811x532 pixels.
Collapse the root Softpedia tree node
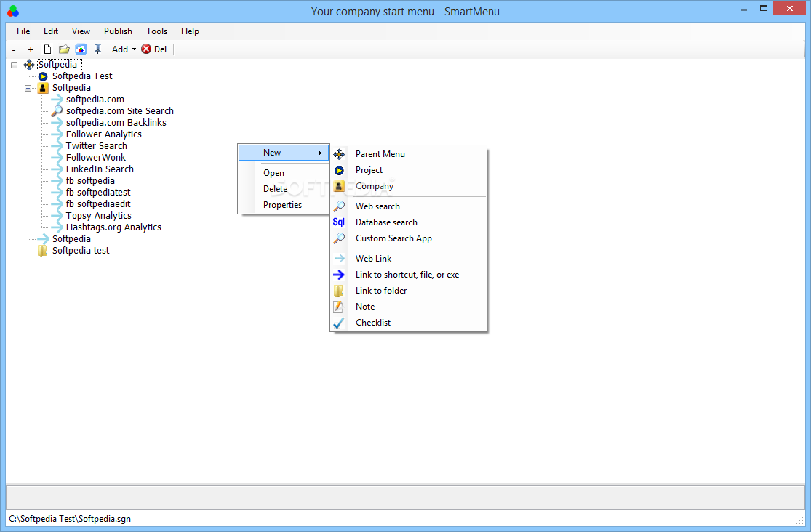(x=14, y=65)
